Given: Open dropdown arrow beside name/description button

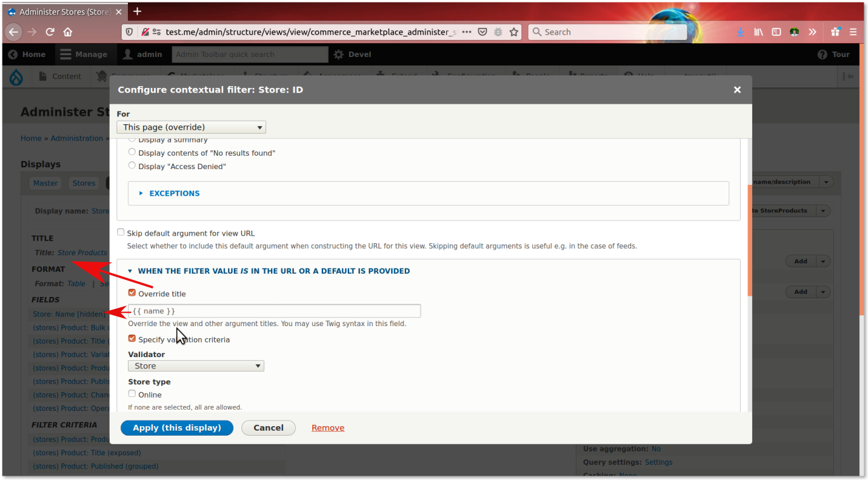Looking at the screenshot, I should 826,182.
